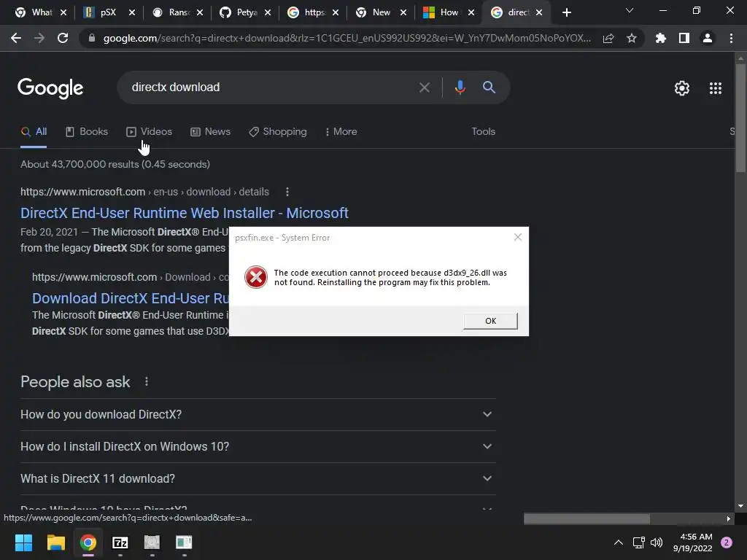
Task: Open the Windows Start menu
Action: [x=23, y=542]
